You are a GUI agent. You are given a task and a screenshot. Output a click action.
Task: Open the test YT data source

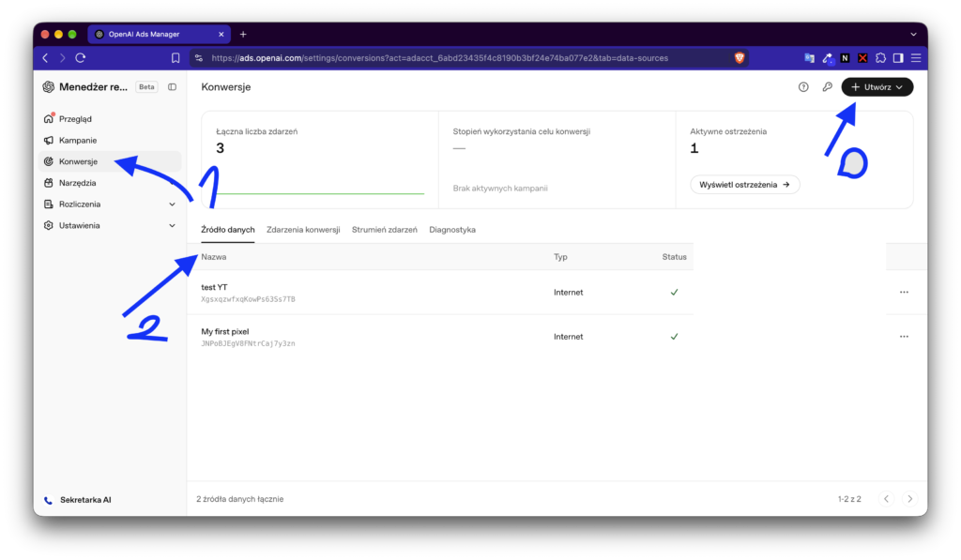pyautogui.click(x=215, y=287)
